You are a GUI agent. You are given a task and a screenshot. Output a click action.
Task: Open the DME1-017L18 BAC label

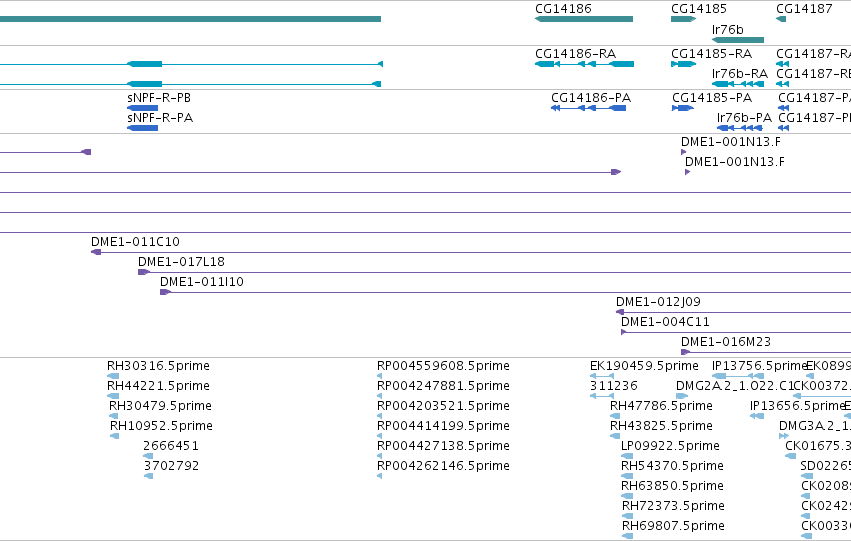(x=181, y=262)
